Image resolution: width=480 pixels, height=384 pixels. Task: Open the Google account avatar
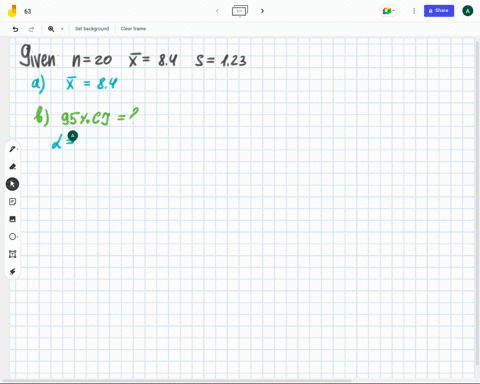[x=468, y=11]
